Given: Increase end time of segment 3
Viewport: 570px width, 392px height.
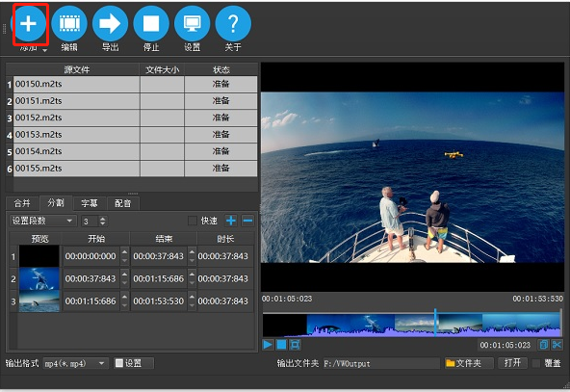Looking at the screenshot, I should click(192, 297).
